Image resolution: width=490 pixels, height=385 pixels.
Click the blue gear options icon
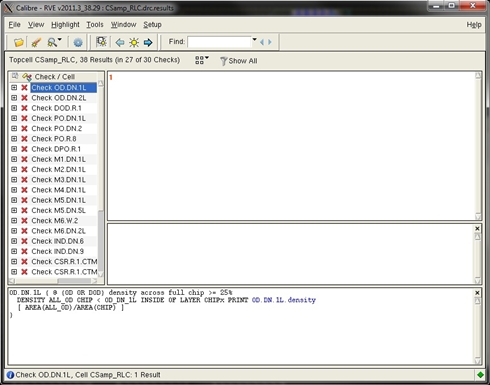[78, 42]
